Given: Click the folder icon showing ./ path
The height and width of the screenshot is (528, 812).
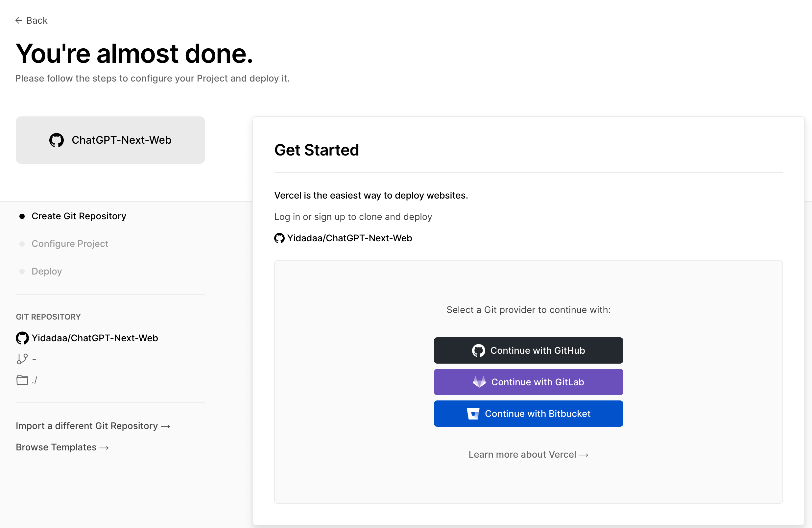Looking at the screenshot, I should pyautogui.click(x=22, y=379).
